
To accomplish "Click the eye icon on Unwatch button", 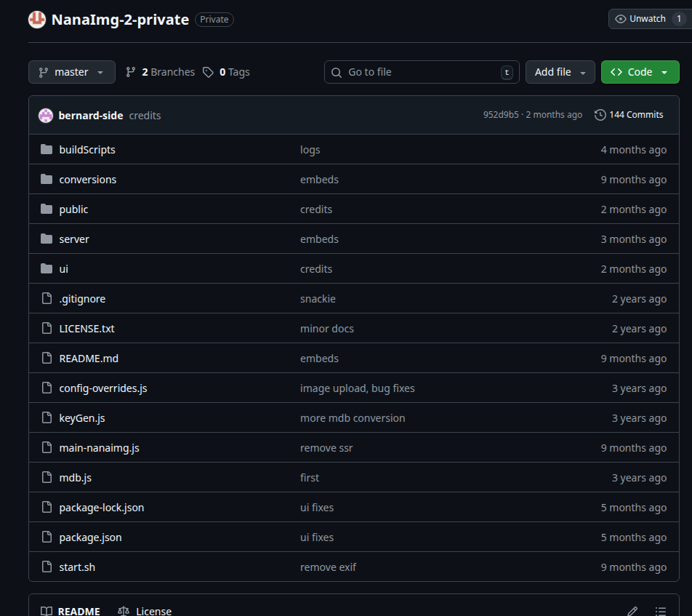I will (621, 19).
